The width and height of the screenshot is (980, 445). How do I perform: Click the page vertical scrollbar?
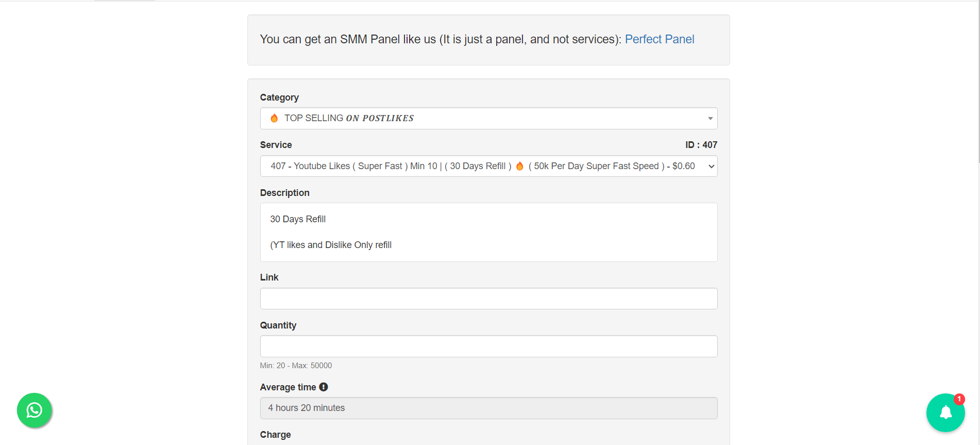click(x=978, y=83)
